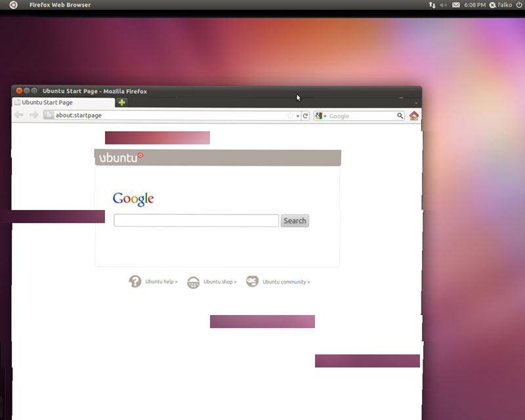Click the Google logo on start page
The image size is (525, 420).
[133, 199]
